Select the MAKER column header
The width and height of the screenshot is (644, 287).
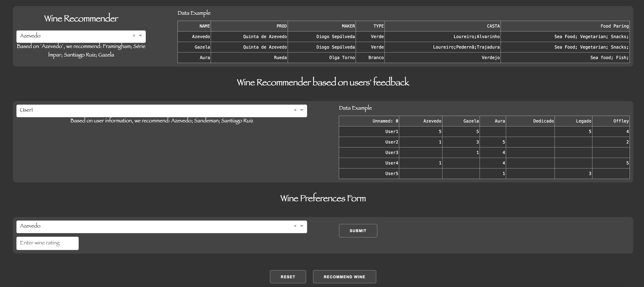(x=322, y=26)
